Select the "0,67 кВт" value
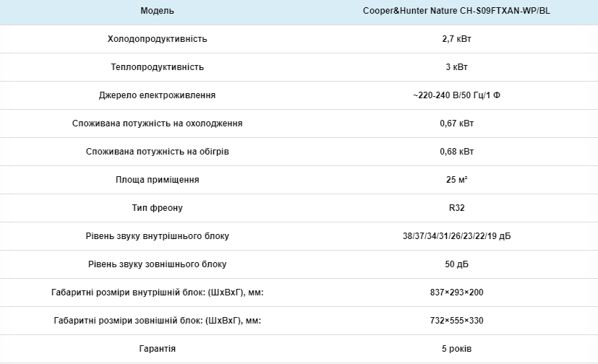598x364 pixels. pyautogui.click(x=456, y=123)
